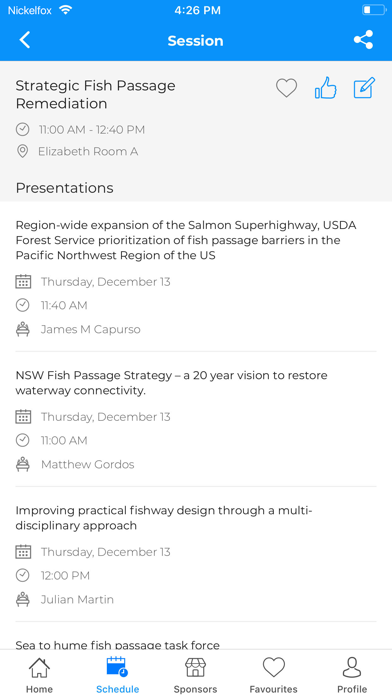
Task: Tap the calendar icon beside NSW presentation date
Action: (x=23, y=416)
